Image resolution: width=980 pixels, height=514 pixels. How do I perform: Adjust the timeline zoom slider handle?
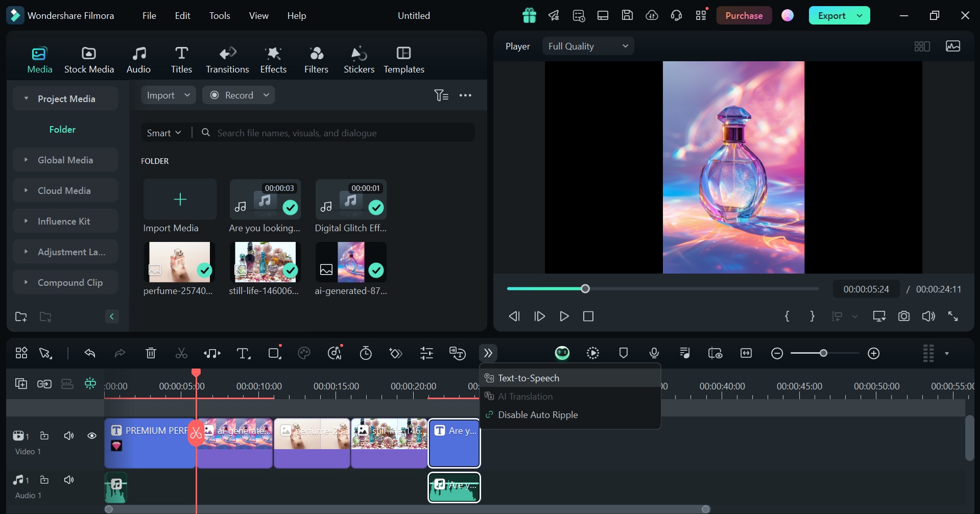[823, 353]
